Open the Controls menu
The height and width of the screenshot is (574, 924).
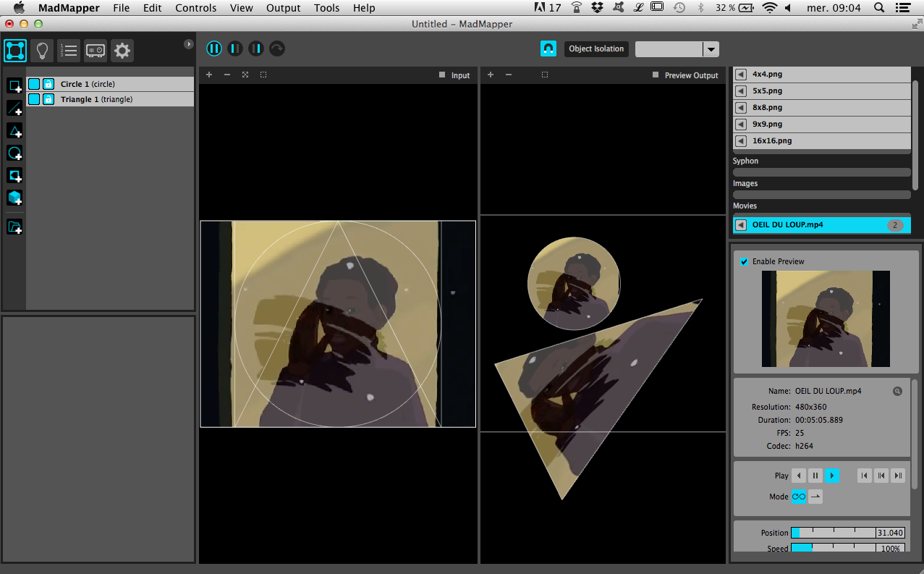(195, 8)
